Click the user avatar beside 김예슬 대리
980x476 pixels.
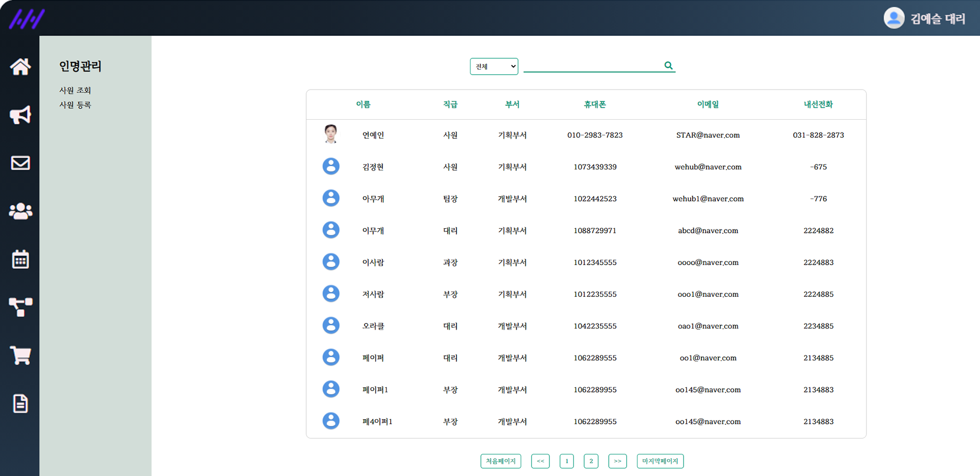coord(894,18)
